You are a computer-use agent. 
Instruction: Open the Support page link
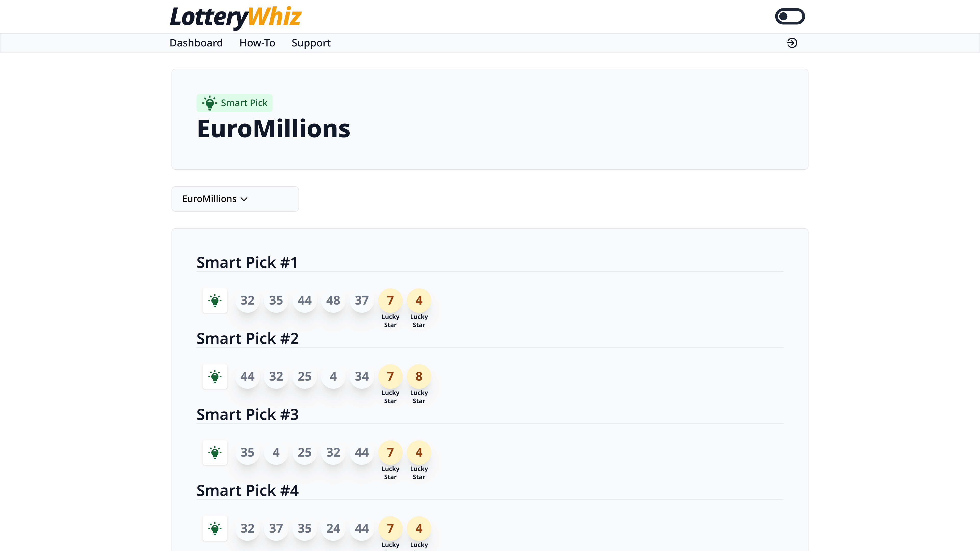[311, 43]
